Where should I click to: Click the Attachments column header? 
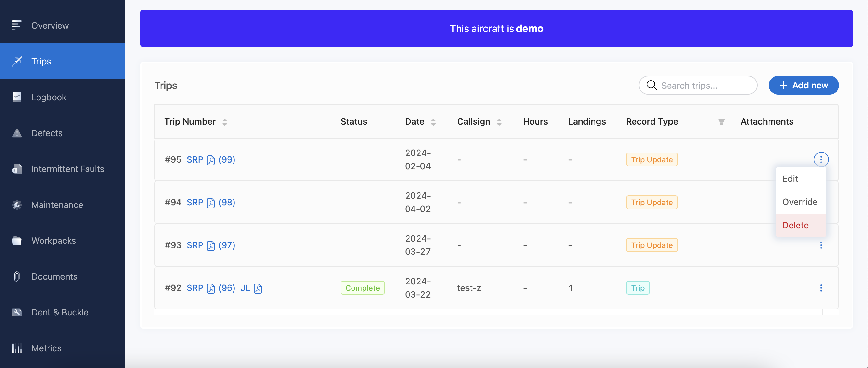coord(767,121)
